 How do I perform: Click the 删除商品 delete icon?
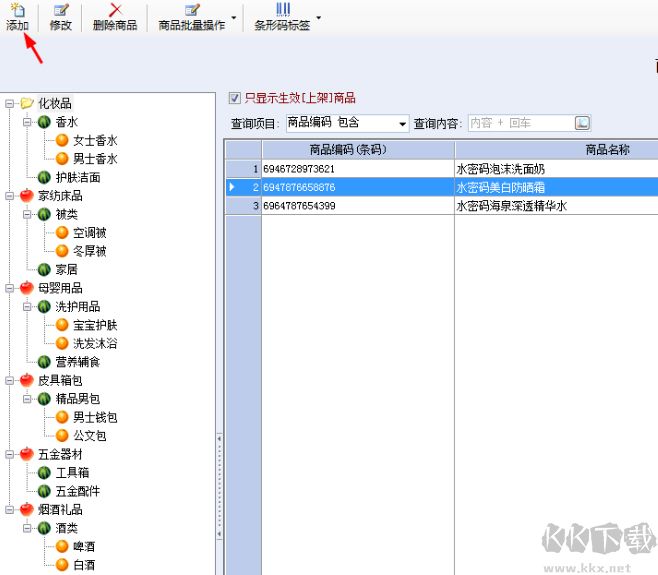coord(114,10)
